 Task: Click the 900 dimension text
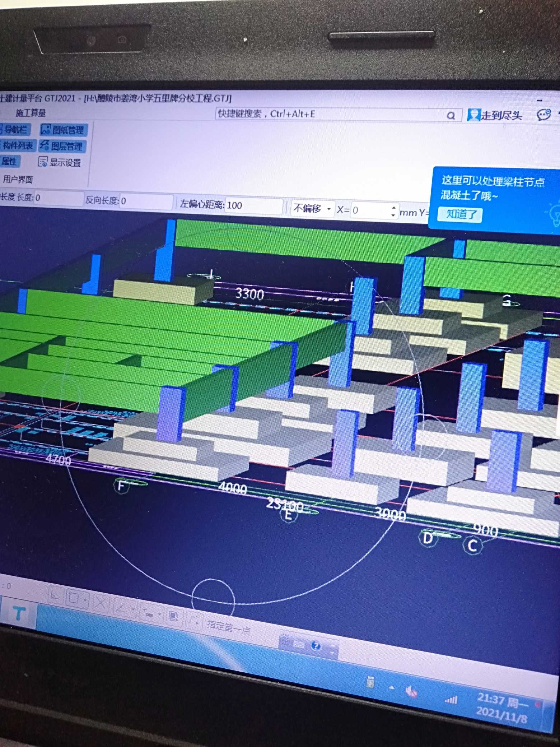coord(486,530)
